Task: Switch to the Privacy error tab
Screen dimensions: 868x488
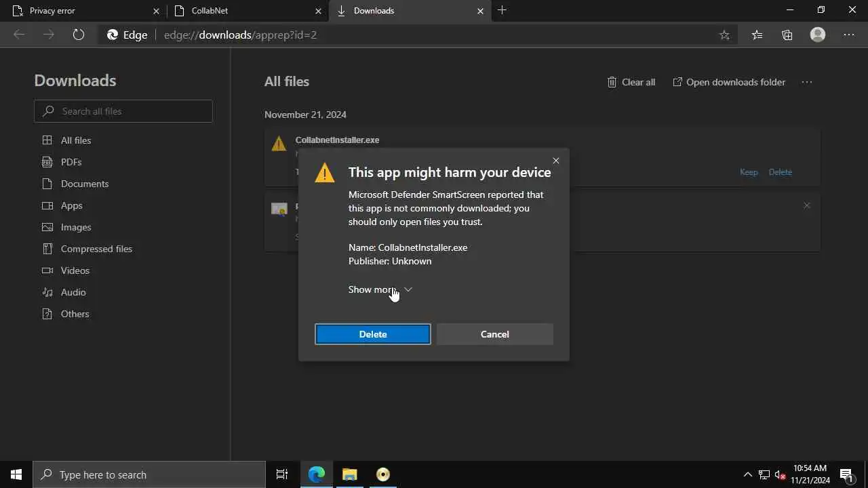Action: (84, 11)
